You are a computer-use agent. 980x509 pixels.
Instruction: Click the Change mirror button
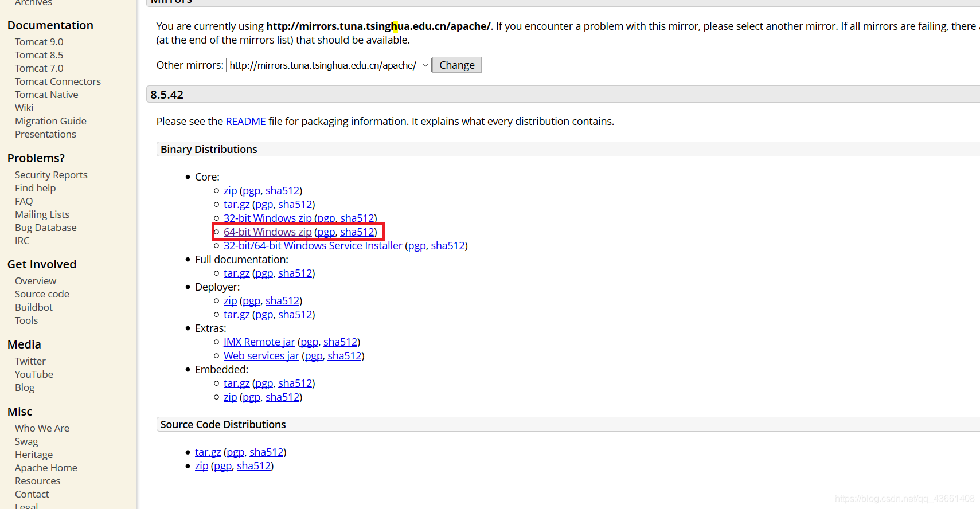click(457, 65)
